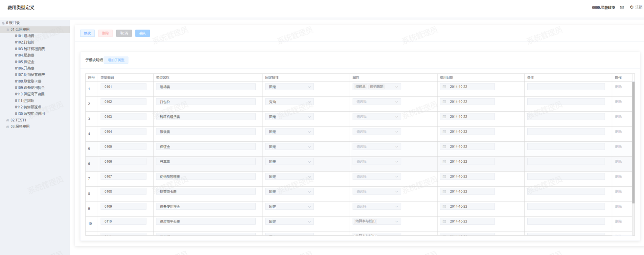The width and height of the screenshot is (644, 255).
Task: Click the 删除 link in the 保证金 row
Action: pyautogui.click(x=618, y=147)
